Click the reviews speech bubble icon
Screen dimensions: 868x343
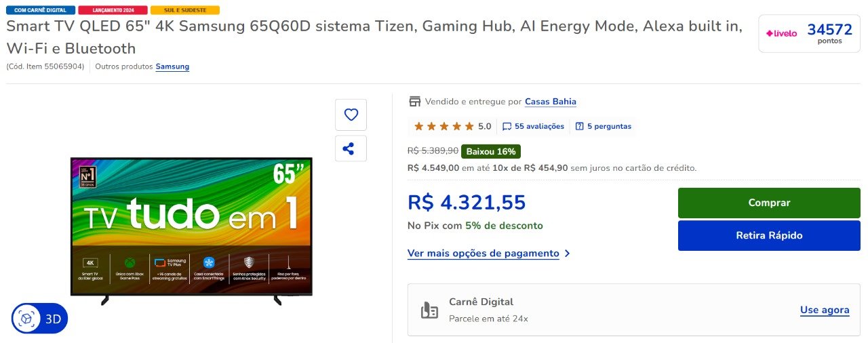pyautogui.click(x=507, y=126)
